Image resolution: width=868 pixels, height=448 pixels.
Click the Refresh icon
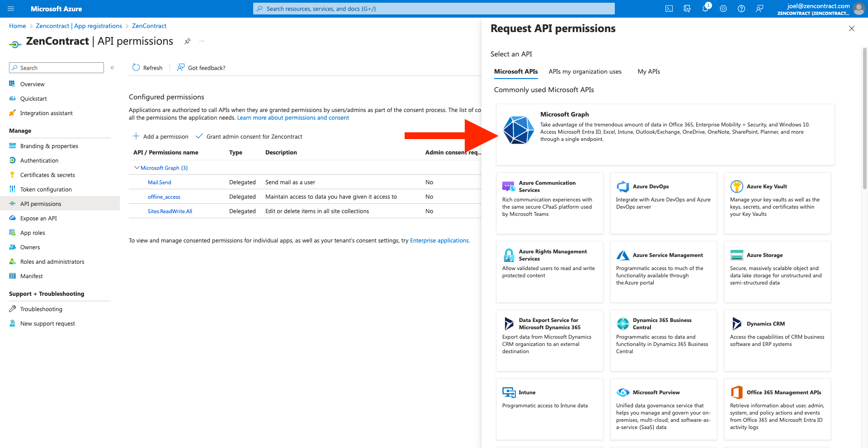136,68
